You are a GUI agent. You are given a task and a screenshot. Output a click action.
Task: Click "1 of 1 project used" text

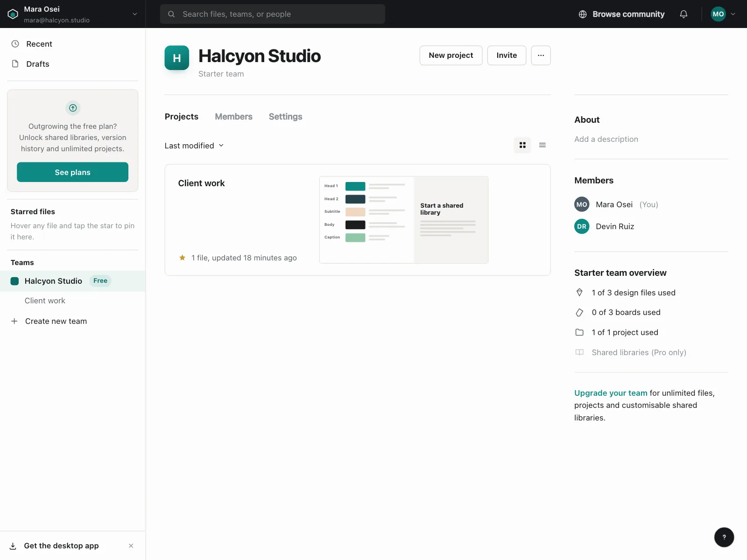tap(625, 332)
